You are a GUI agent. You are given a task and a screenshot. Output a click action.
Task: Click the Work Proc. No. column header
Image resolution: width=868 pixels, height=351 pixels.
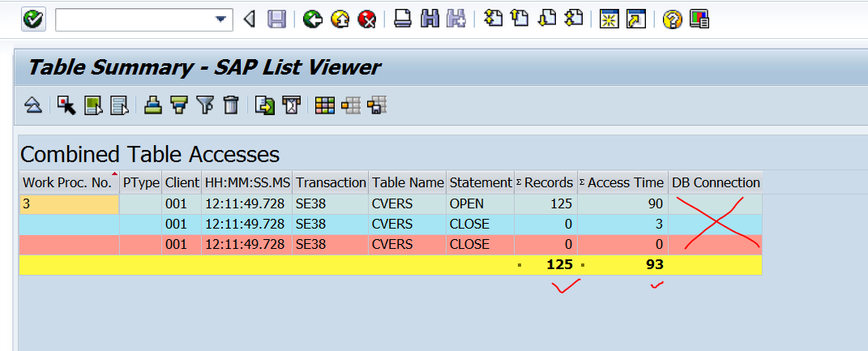tap(69, 182)
